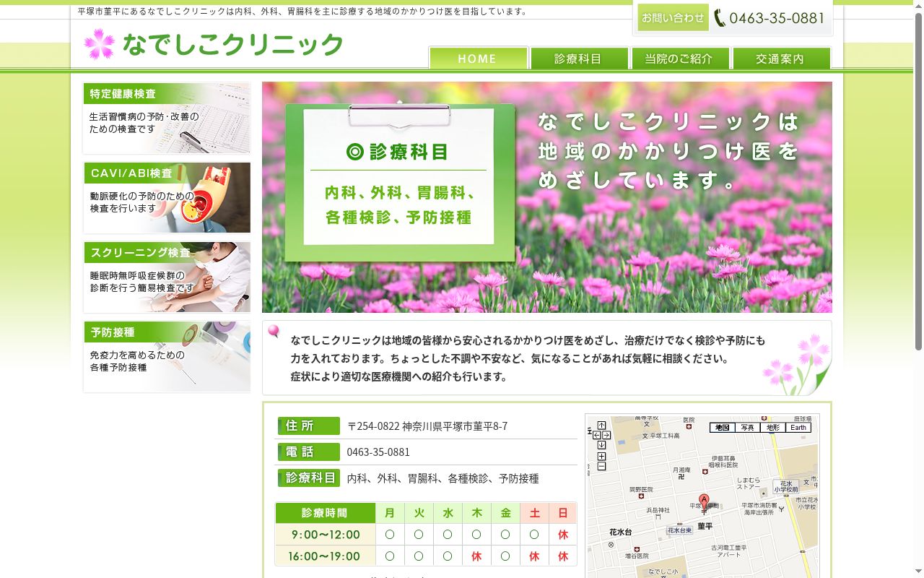This screenshot has height=578, width=924.
Task: Pan the map right with the arrow
Action: 607,435
